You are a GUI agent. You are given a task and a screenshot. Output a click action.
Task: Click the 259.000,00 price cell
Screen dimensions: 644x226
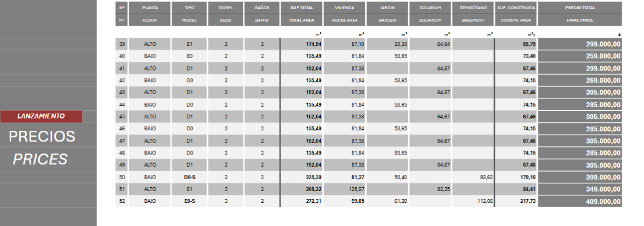579,56
